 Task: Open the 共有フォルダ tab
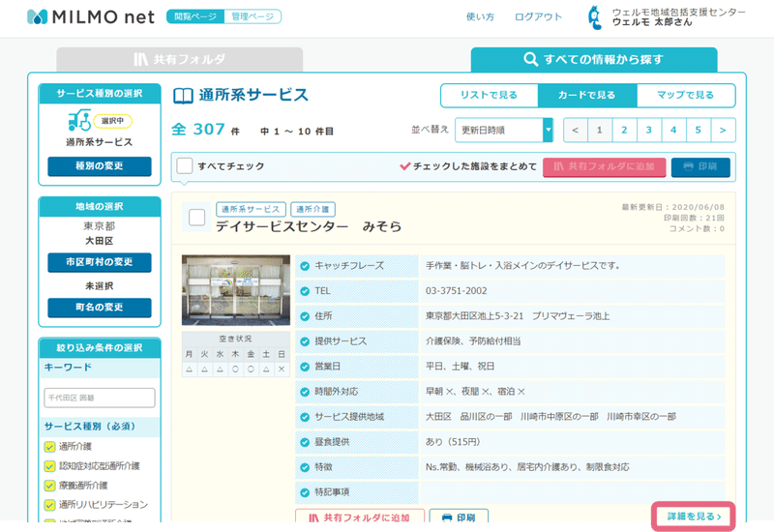pos(180,60)
